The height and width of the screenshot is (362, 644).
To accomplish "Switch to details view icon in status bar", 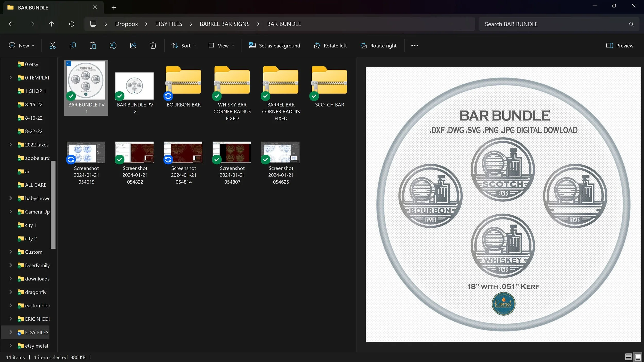I will tap(628, 357).
